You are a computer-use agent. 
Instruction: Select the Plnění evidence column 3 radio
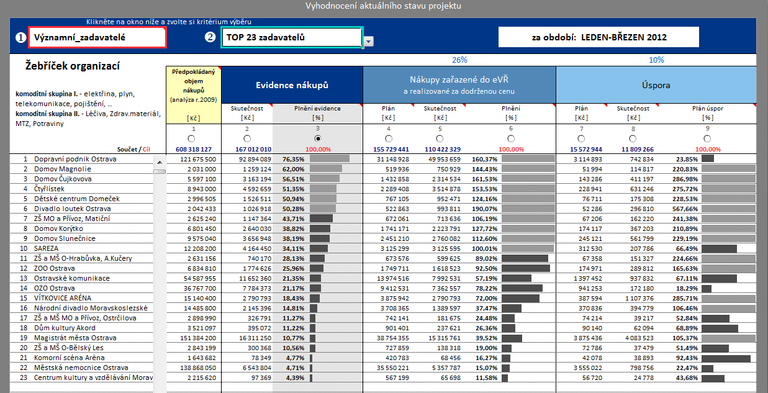coord(317,139)
